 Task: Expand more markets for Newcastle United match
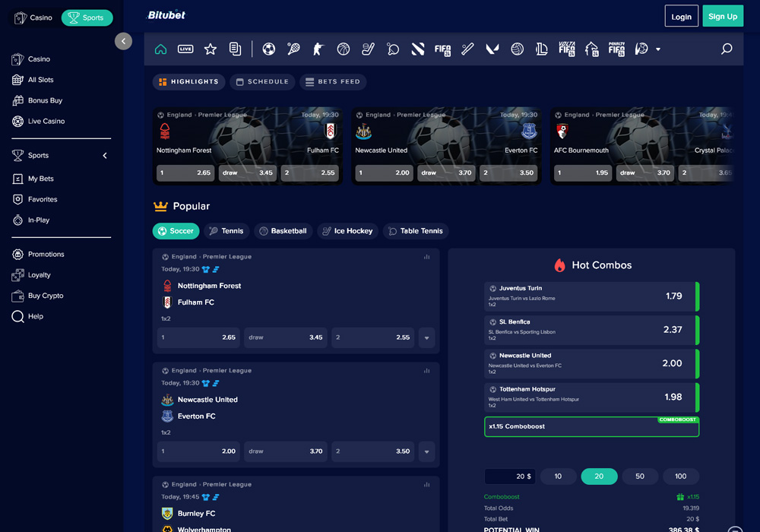coord(426,451)
